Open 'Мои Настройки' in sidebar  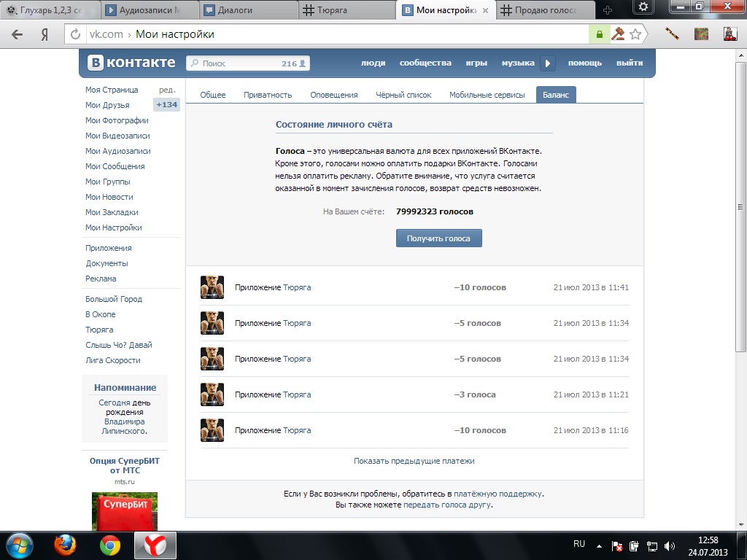[113, 227]
